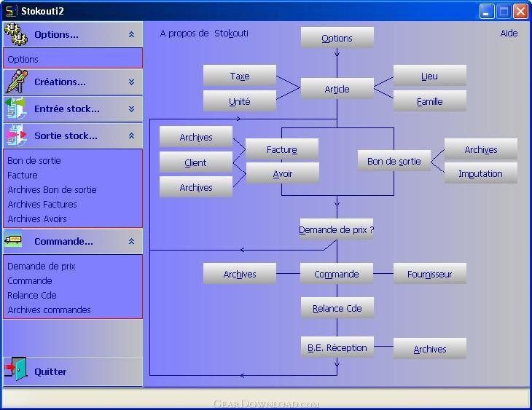Click the Commande flowchart button

337,274
